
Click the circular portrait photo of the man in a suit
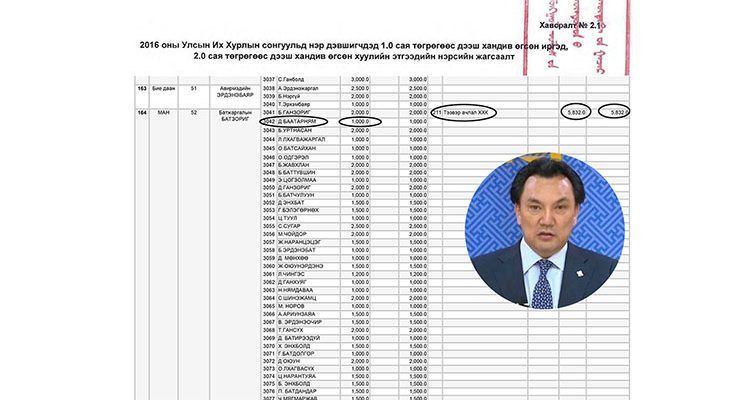point(545,230)
